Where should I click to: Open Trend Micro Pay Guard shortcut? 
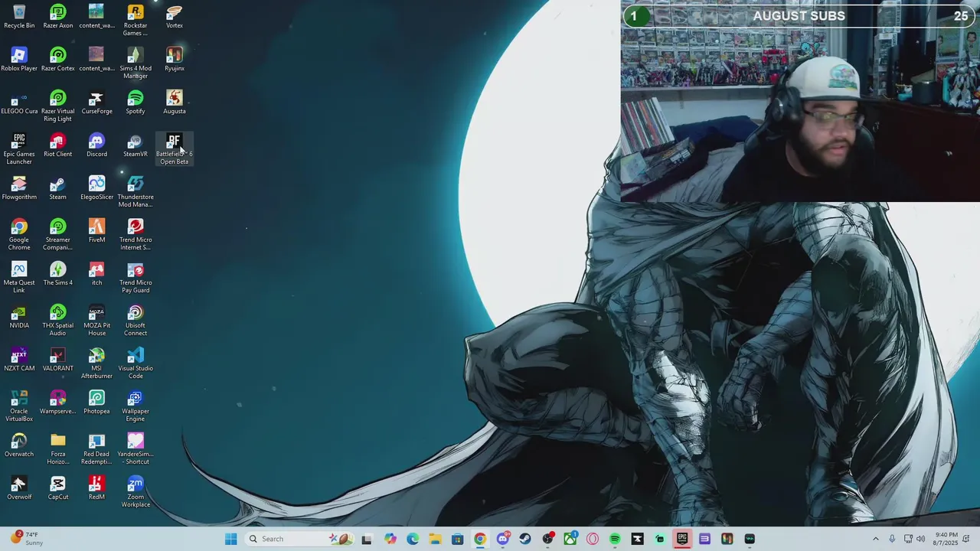click(x=136, y=277)
